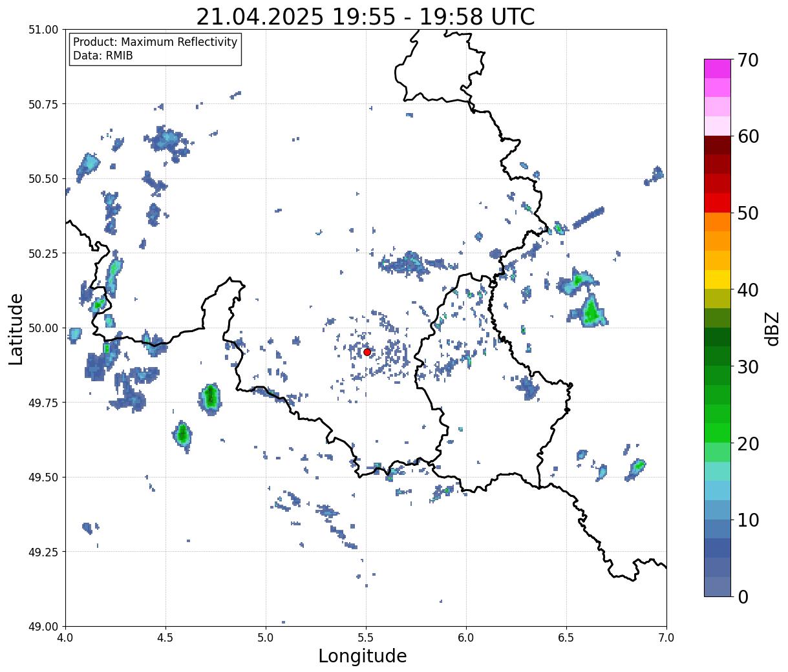Click the magenta top colorbar swatch
Viewport: 788px width, 672px height.
pos(718,68)
